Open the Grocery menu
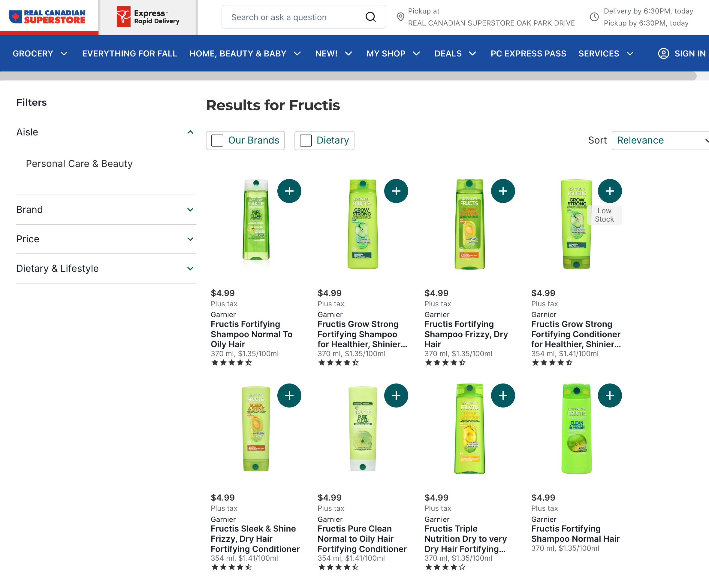709x588 pixels. pyautogui.click(x=41, y=53)
